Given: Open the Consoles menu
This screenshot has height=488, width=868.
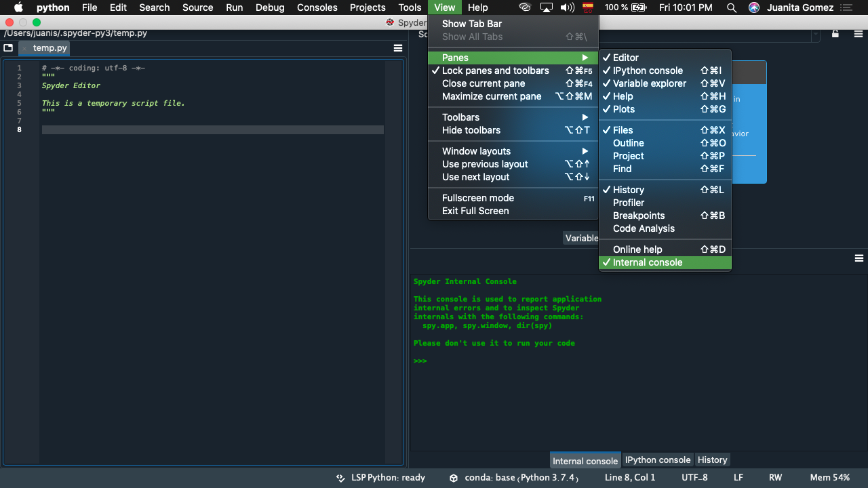Looking at the screenshot, I should [317, 7].
